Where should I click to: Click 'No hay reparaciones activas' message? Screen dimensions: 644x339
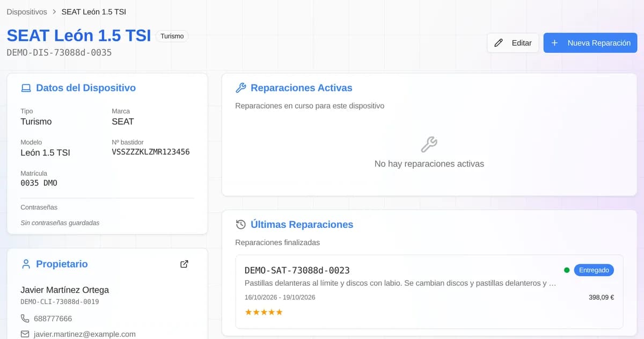point(429,164)
